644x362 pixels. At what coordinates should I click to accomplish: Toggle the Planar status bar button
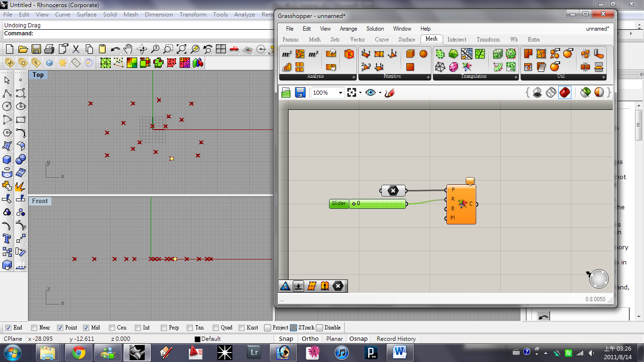(x=334, y=338)
